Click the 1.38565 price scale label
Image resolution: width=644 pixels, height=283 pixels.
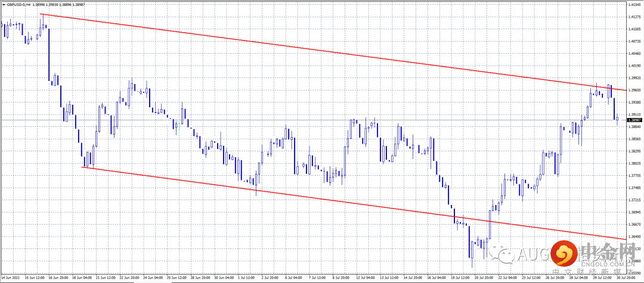pyautogui.click(x=635, y=139)
